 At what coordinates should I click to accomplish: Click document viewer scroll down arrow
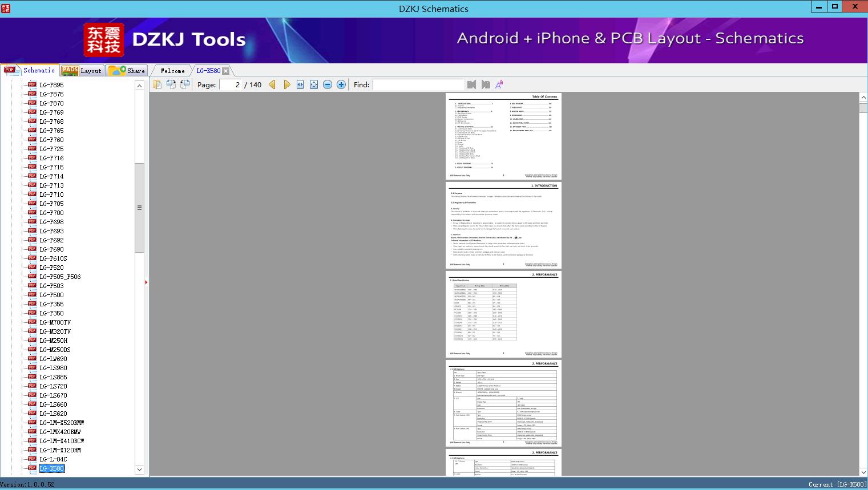[863, 472]
